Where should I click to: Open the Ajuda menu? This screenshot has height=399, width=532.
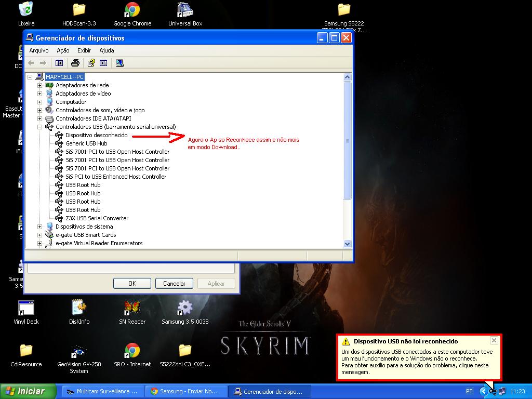[x=107, y=50]
